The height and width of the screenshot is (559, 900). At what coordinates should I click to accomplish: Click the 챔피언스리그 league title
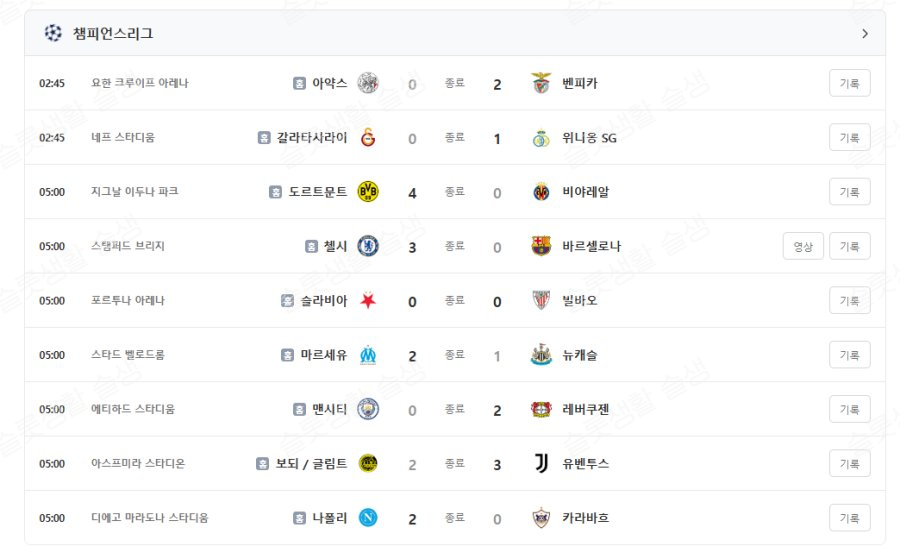point(113,34)
